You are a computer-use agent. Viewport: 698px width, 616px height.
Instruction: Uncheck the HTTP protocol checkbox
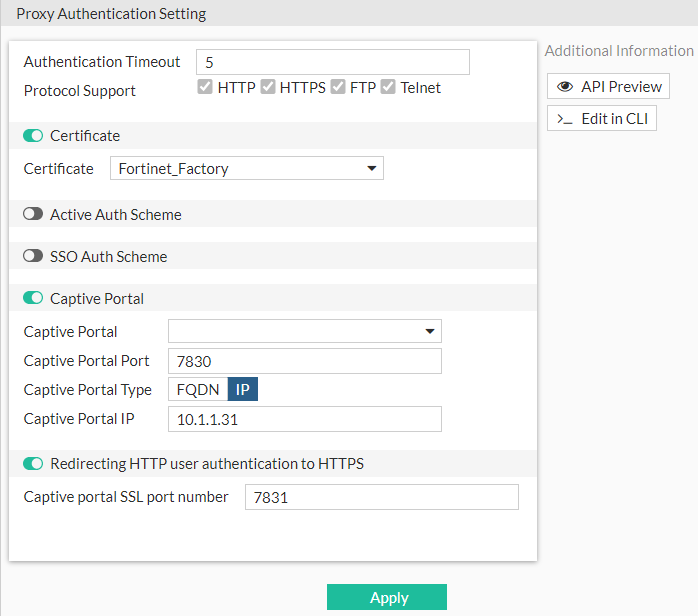click(x=205, y=87)
